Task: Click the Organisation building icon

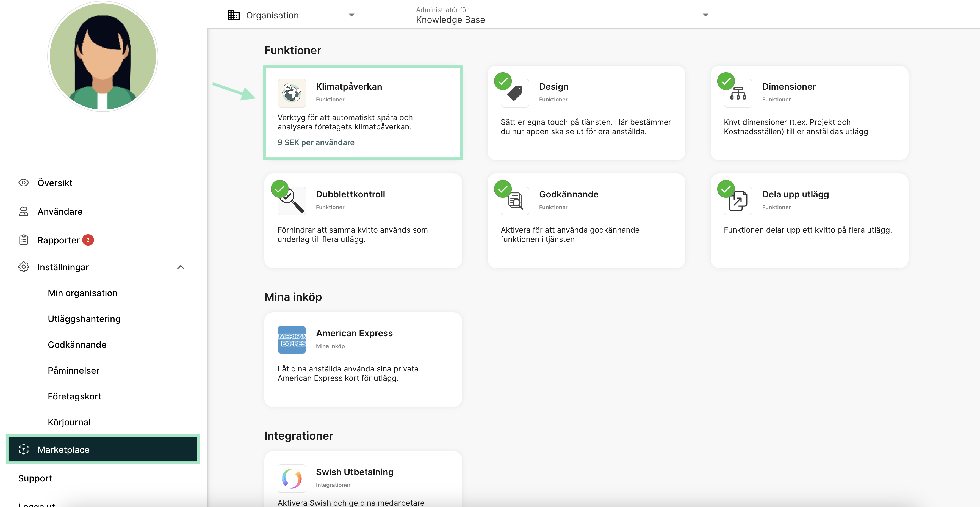Action: pos(234,15)
